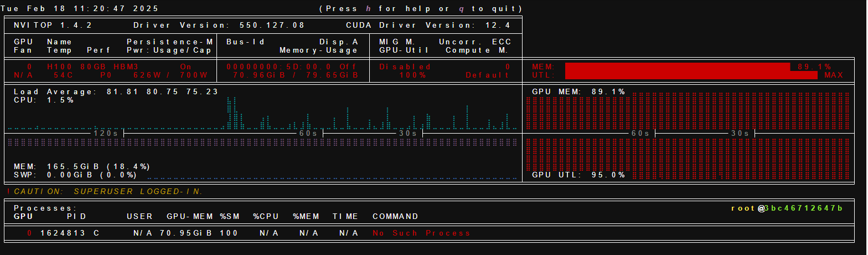Image resolution: width=868 pixels, height=255 pixels.
Task: Click the PID column header
Action: coord(76,217)
